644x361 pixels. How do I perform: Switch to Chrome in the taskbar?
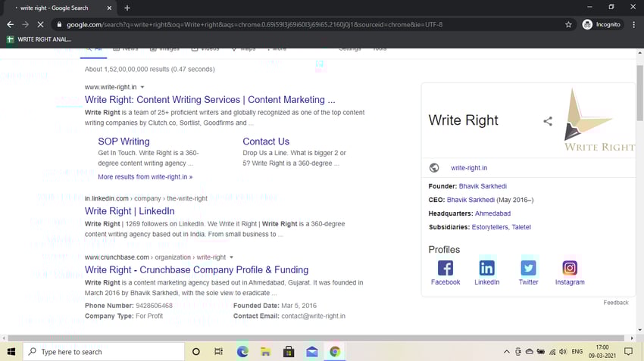(335, 352)
